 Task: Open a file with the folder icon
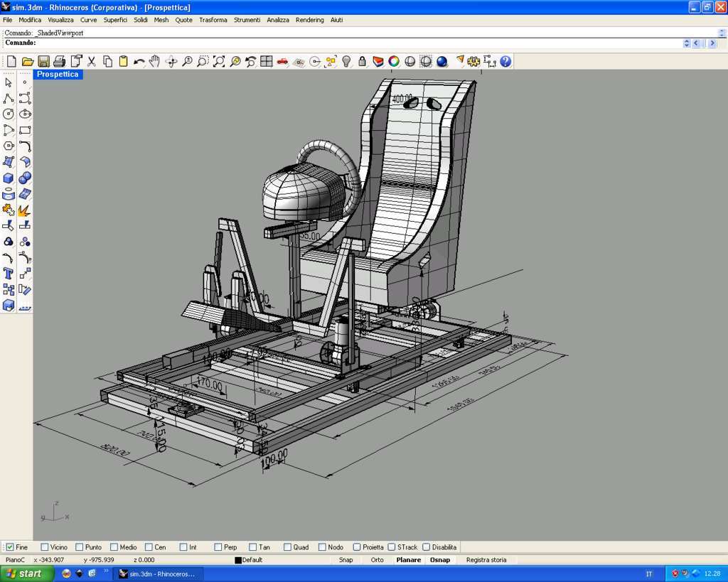(28, 61)
